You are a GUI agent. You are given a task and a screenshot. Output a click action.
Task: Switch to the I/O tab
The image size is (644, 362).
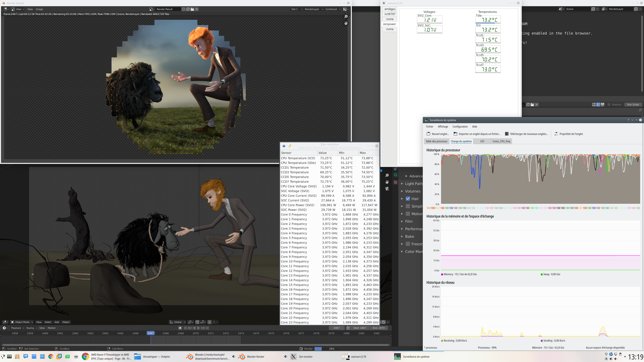(x=482, y=141)
